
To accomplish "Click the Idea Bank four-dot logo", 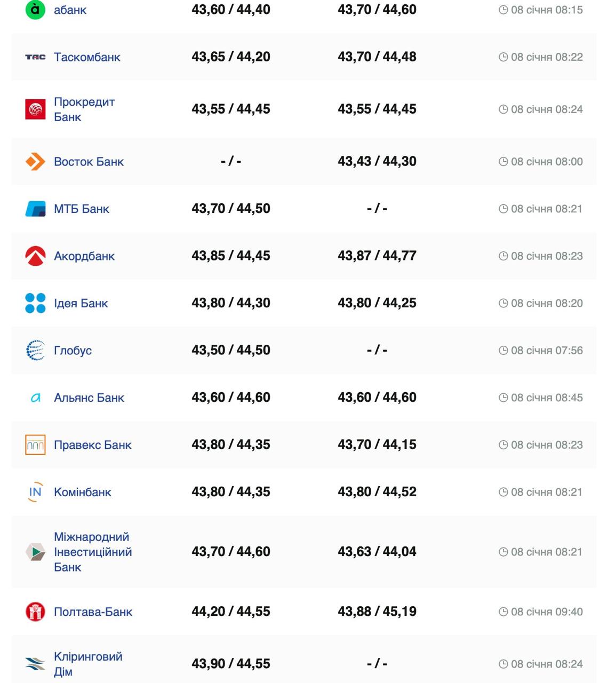I will click(x=35, y=303).
